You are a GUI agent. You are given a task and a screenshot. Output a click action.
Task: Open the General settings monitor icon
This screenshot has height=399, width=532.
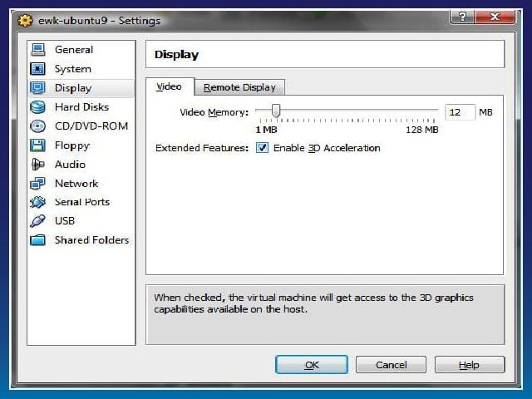pos(38,50)
